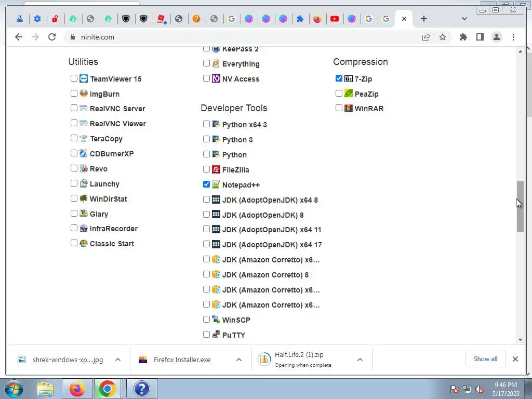Open the Firefox Installer.exe download
Screen dimensions: 532x399
coord(182,360)
